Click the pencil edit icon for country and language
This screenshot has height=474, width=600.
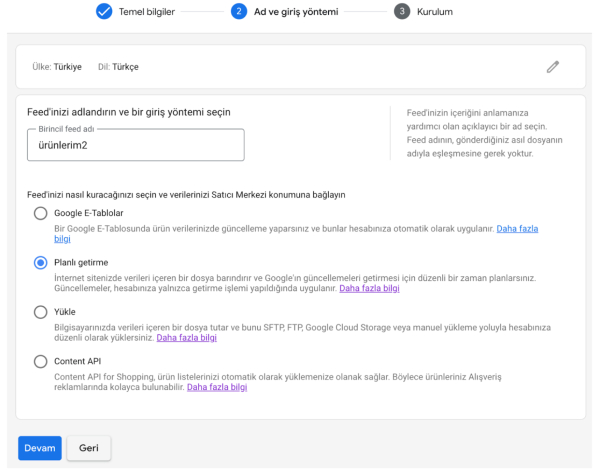point(553,67)
